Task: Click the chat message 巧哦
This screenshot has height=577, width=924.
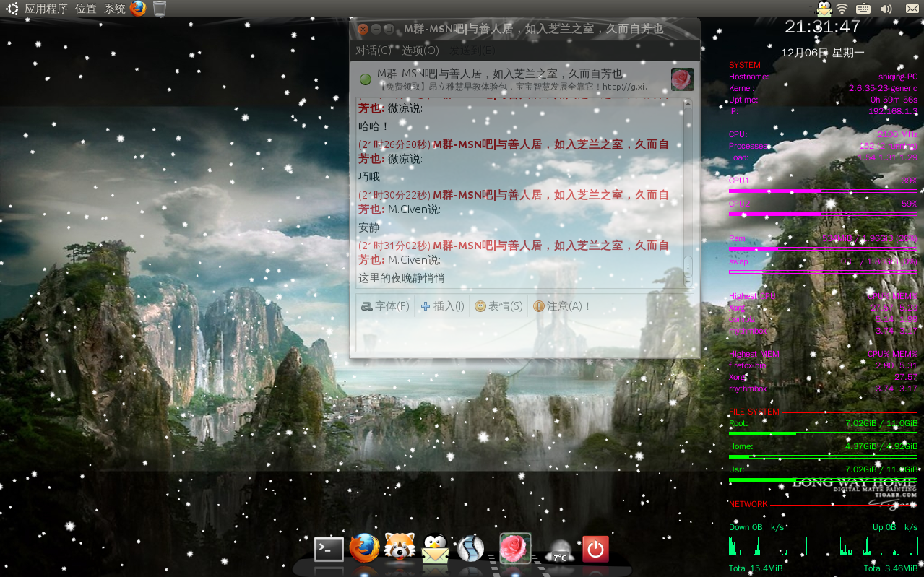Action: click(369, 177)
